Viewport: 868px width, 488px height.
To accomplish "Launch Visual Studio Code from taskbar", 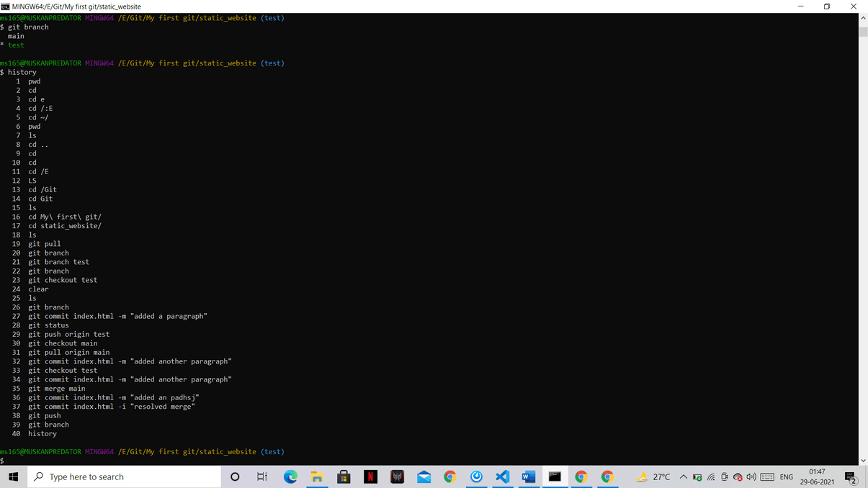I will pos(503,476).
